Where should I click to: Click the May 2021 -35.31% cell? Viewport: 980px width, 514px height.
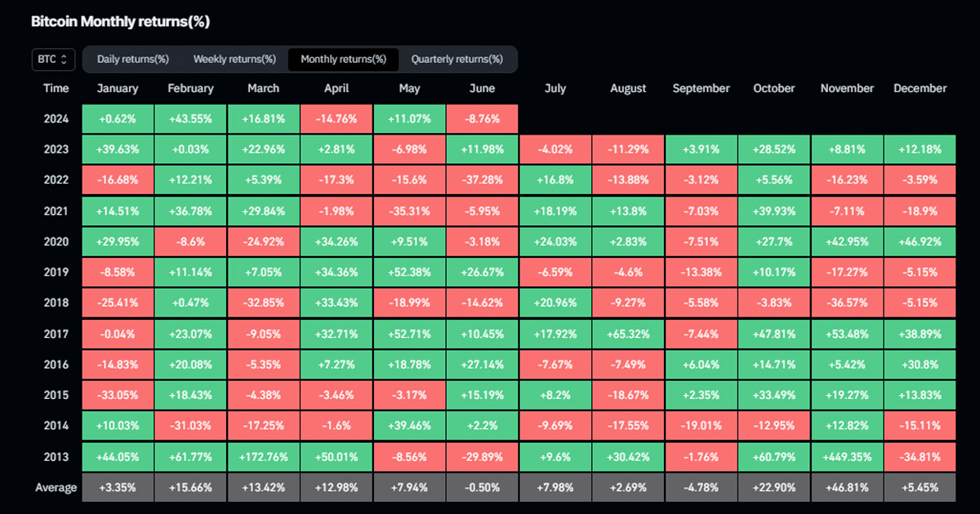point(409,211)
